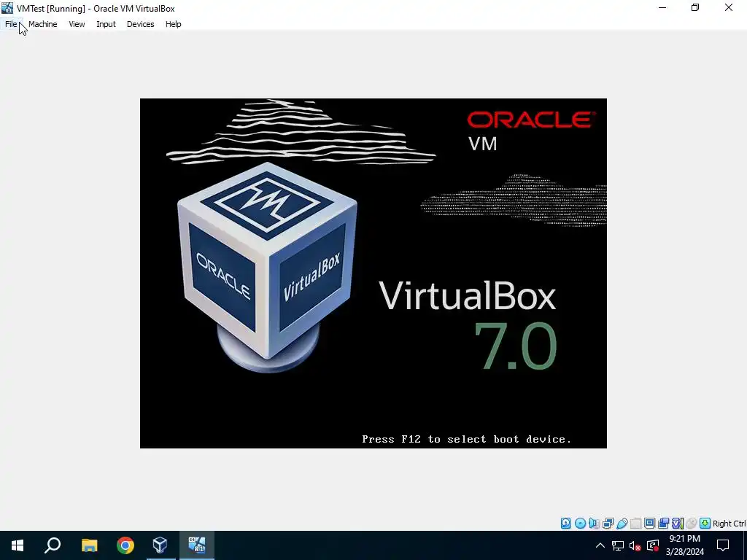Open File Explorer from the taskbar

point(89,545)
